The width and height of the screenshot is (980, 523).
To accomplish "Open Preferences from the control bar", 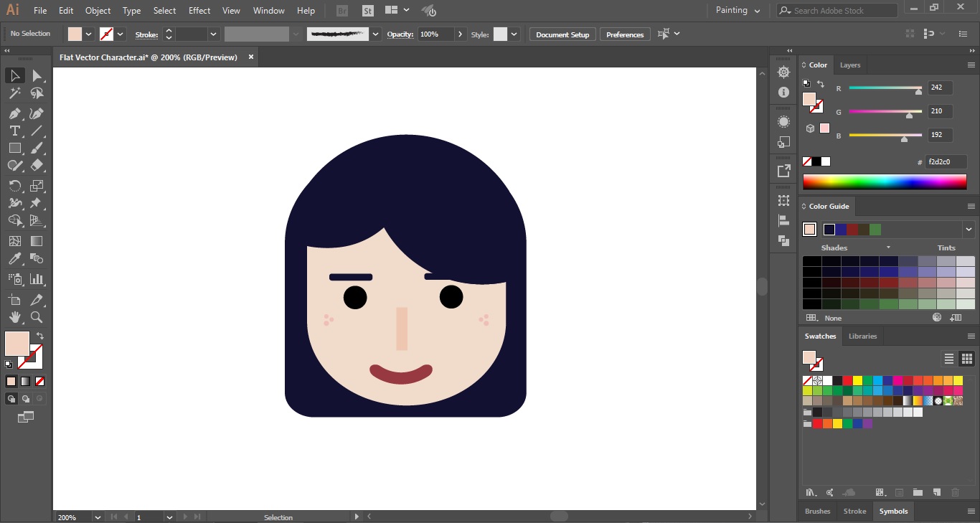I will coord(624,34).
